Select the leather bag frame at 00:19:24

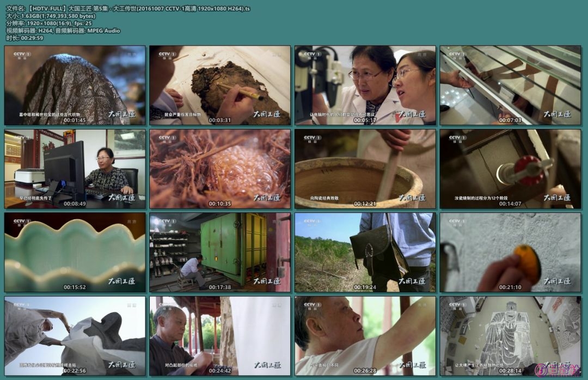tap(365, 253)
